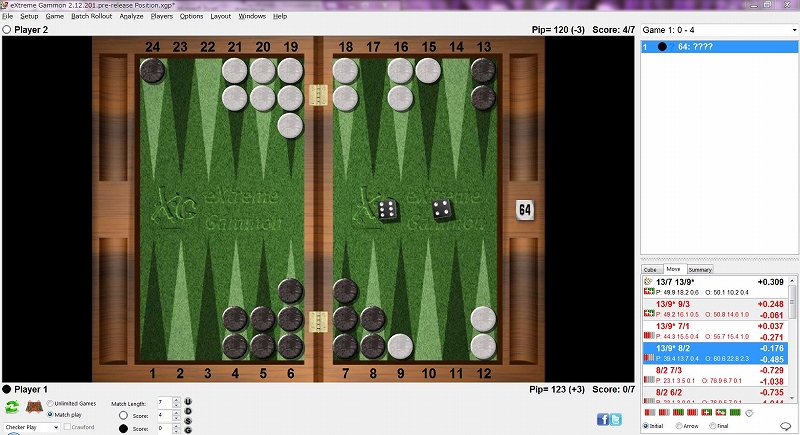Screen dimensions: 800x435
Task: Open the Players menu
Action: (162, 16)
